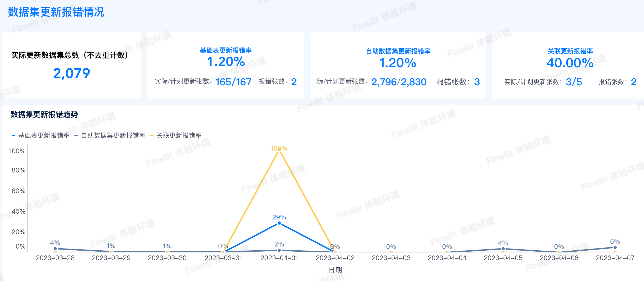This screenshot has width=644, height=281.
Task: Toggle 基础表更新报错率 legend series
Action: click(x=44, y=135)
